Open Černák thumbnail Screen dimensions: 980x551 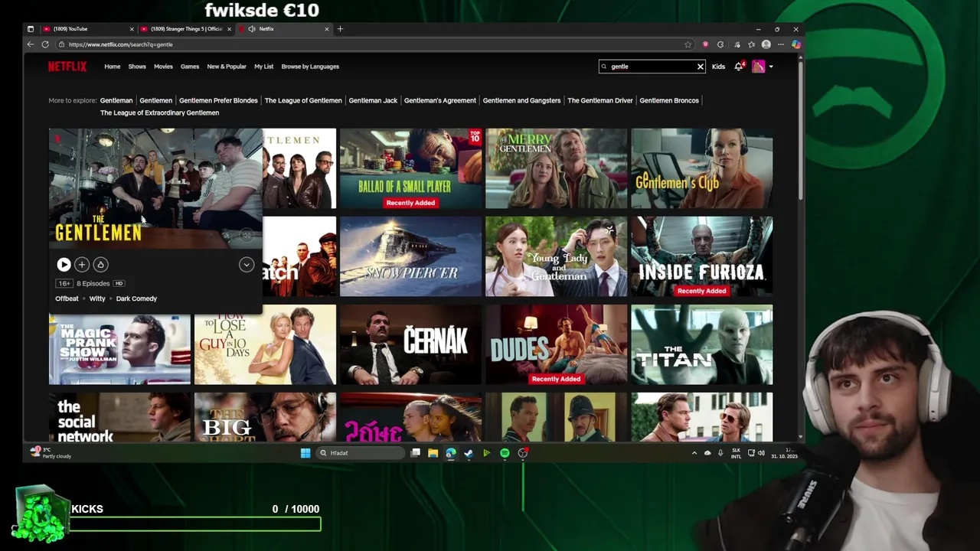click(x=410, y=344)
